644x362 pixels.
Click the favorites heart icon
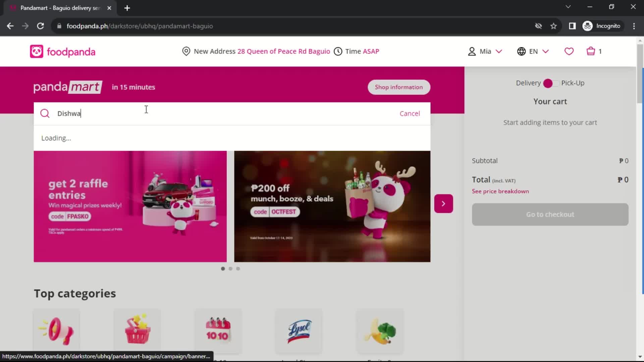tap(569, 51)
